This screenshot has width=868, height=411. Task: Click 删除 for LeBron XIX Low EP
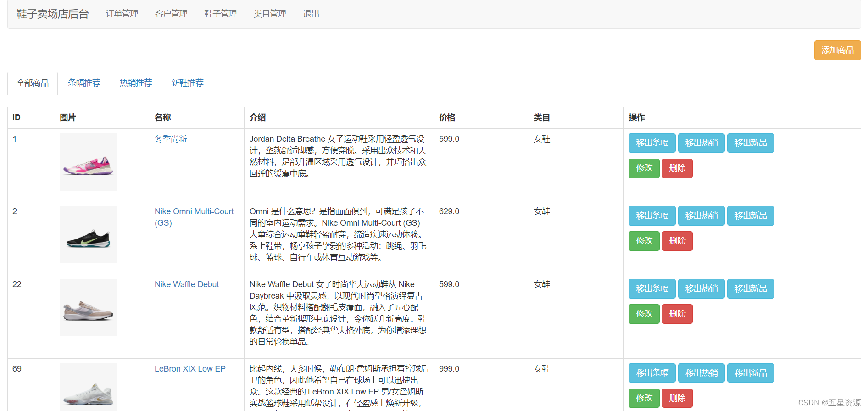click(677, 398)
